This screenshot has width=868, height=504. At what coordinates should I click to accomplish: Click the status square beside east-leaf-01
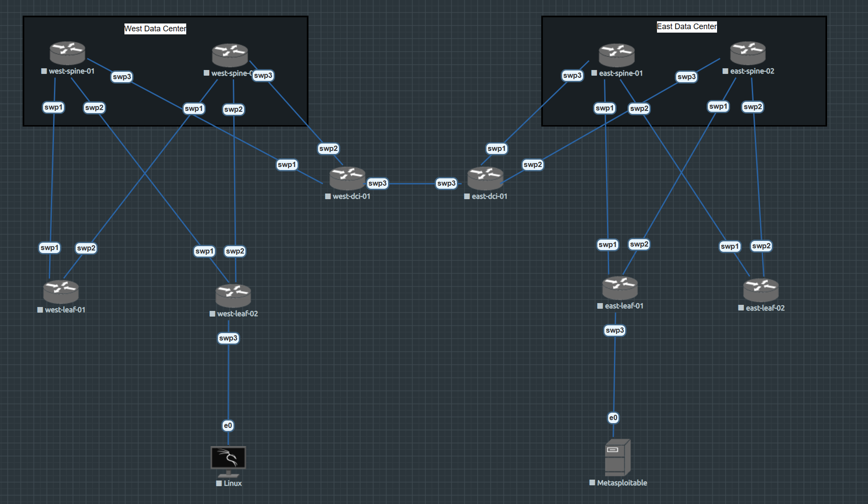pos(600,306)
